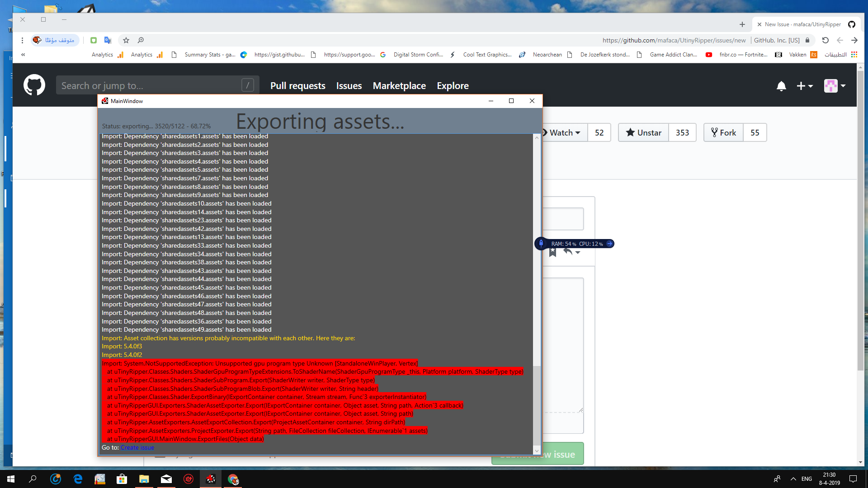Open the GitHub create-new plus dropdown
The image size is (868, 488).
805,86
